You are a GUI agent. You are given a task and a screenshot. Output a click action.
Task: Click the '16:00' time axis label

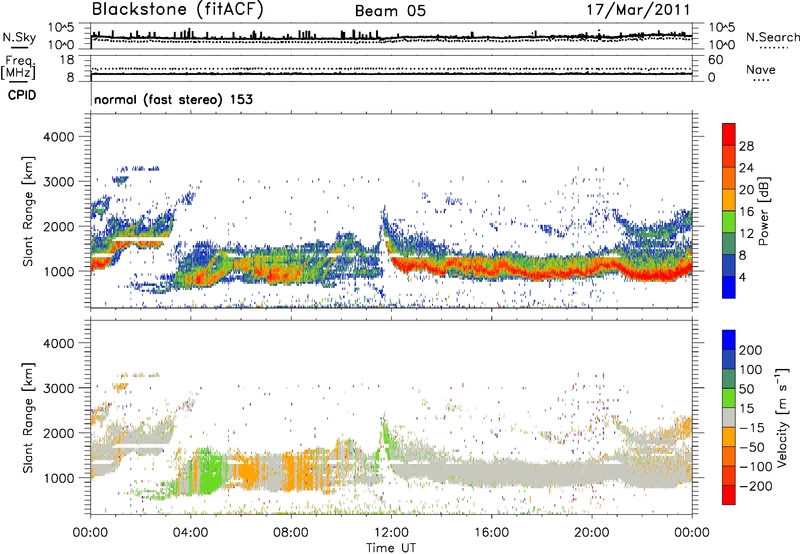[491, 533]
